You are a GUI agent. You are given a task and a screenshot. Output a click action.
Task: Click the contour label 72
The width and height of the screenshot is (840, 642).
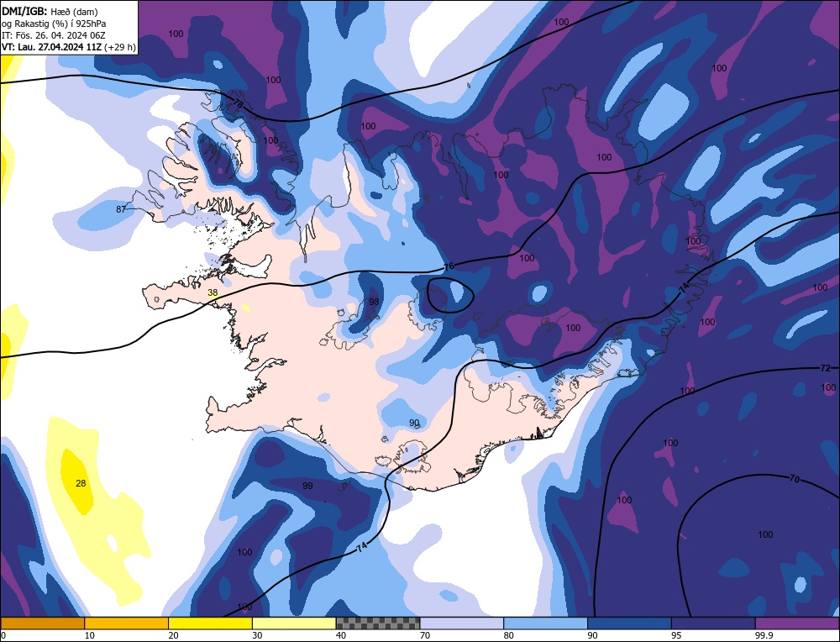click(x=825, y=368)
